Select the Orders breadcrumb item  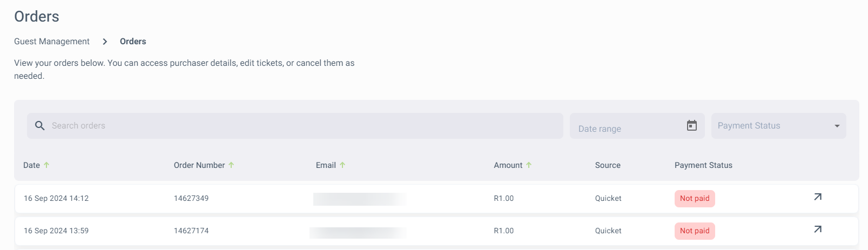(x=133, y=42)
